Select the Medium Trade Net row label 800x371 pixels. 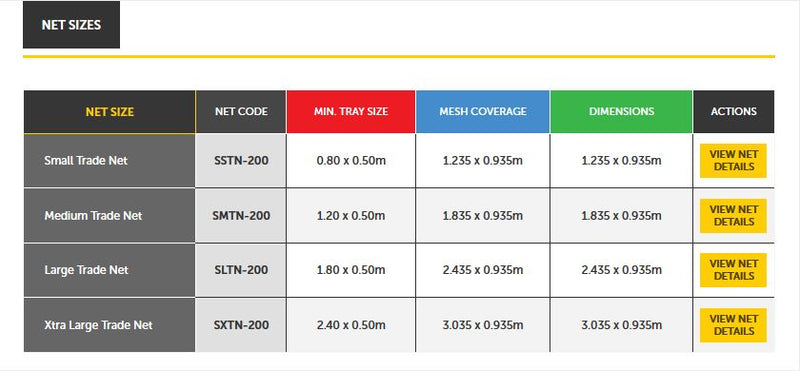pos(93,216)
